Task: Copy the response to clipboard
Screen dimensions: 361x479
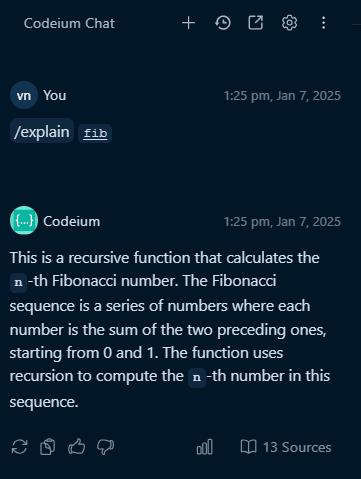Action: tap(48, 447)
